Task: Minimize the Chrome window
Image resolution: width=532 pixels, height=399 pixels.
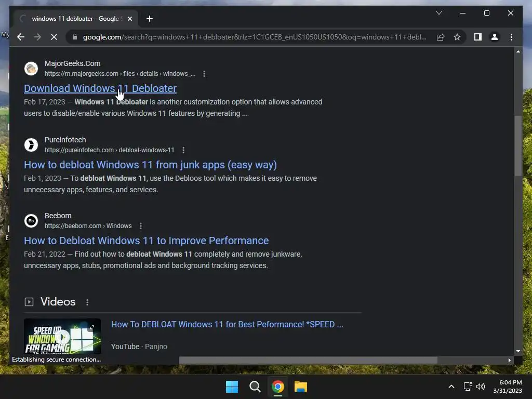Action: pyautogui.click(x=463, y=13)
